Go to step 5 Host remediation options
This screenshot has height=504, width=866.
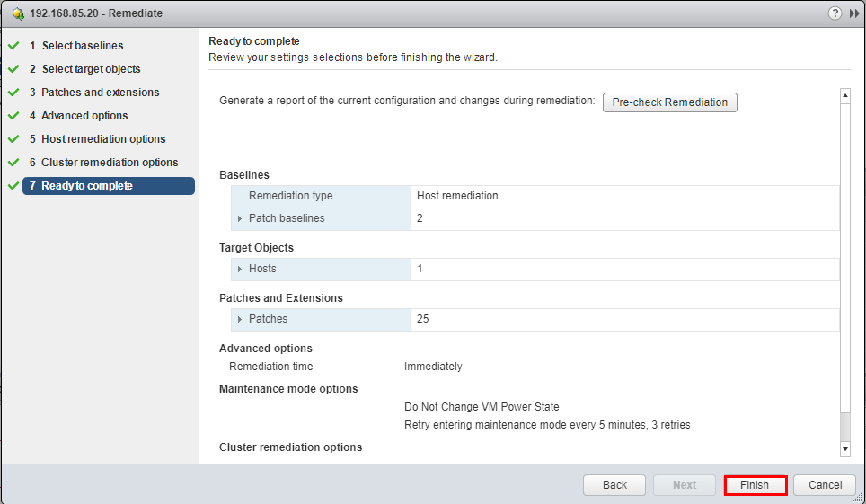pos(103,139)
